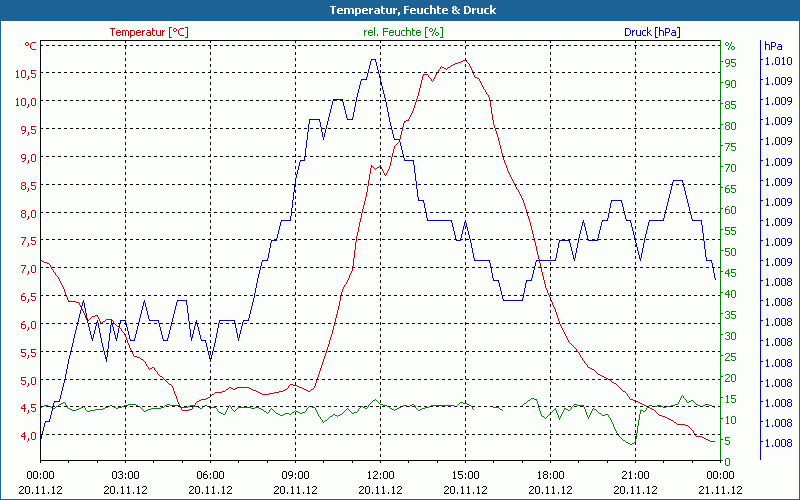
Task: Click the "9,5" temperature axis value
Action: [29, 130]
